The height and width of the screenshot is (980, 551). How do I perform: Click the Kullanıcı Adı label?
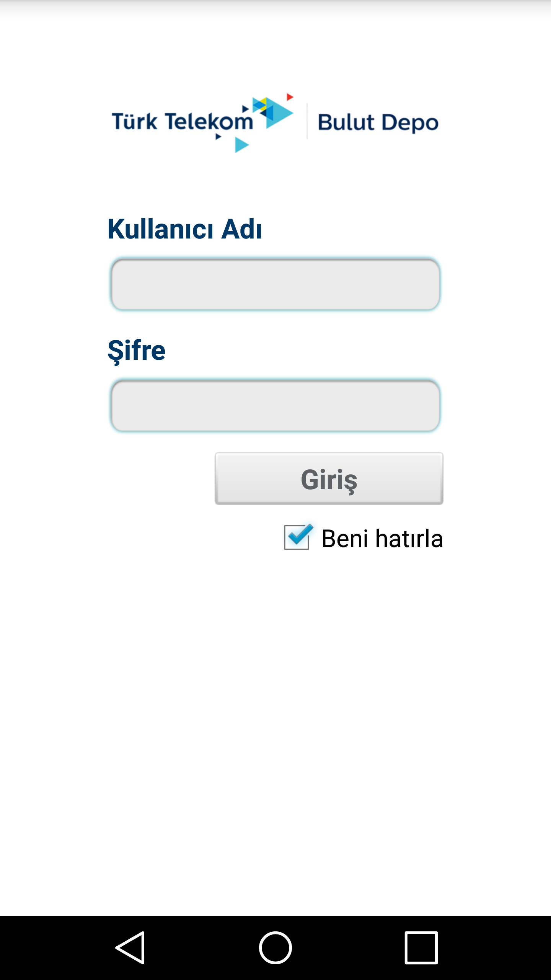185,229
